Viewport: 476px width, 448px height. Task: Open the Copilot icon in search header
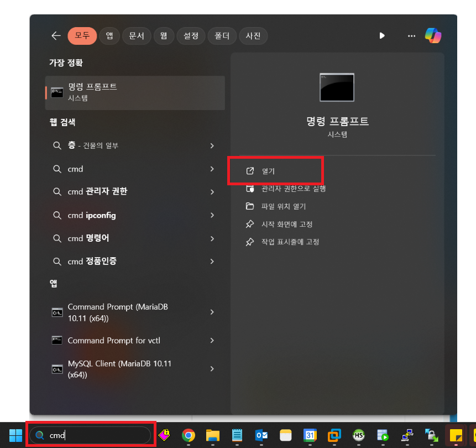[433, 35]
